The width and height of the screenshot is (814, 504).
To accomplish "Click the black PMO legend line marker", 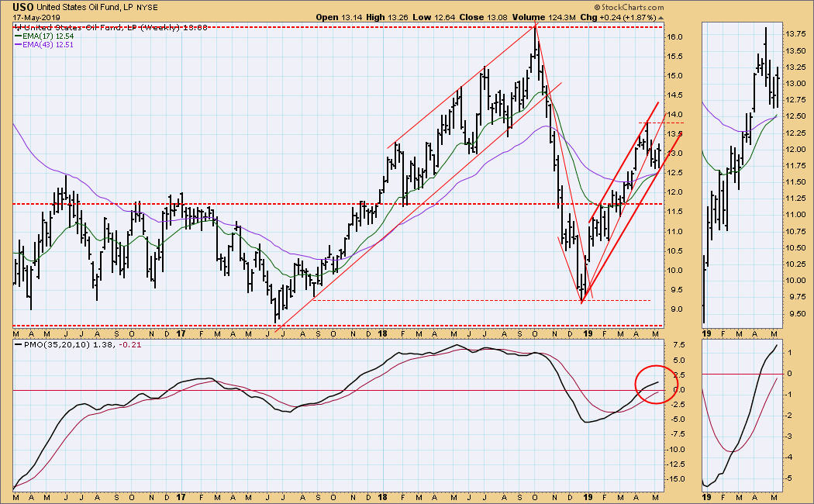I will pyautogui.click(x=18, y=344).
